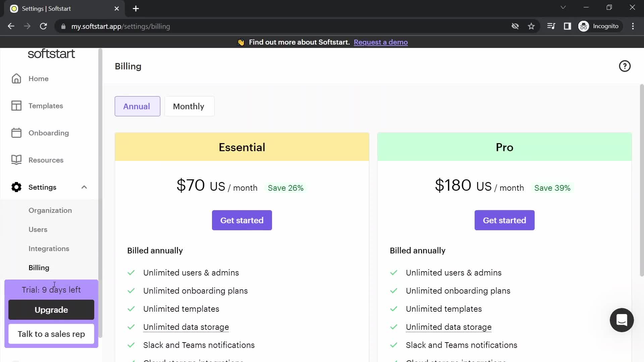Switch to Monthly billing
644x362 pixels.
click(189, 106)
